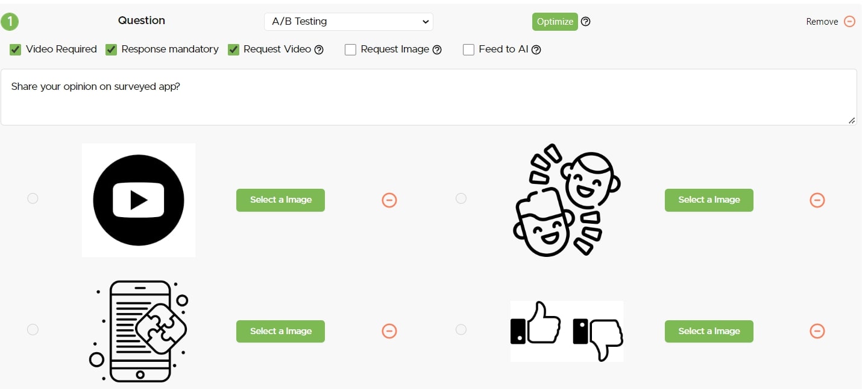
Task: Click the help icon beside Request Video
Action: [x=319, y=50]
